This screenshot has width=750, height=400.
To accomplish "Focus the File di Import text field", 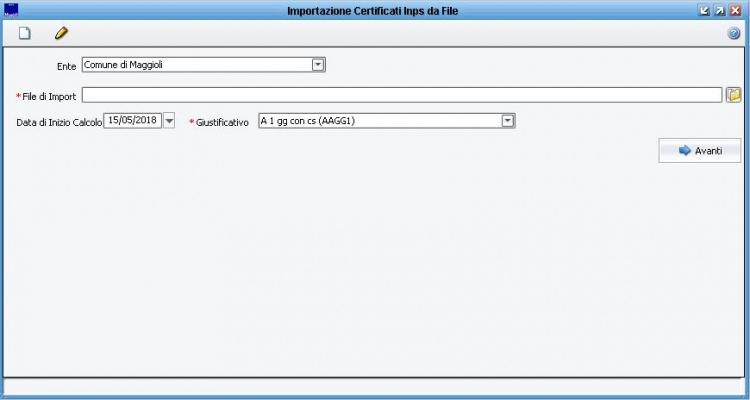I will click(402, 95).
